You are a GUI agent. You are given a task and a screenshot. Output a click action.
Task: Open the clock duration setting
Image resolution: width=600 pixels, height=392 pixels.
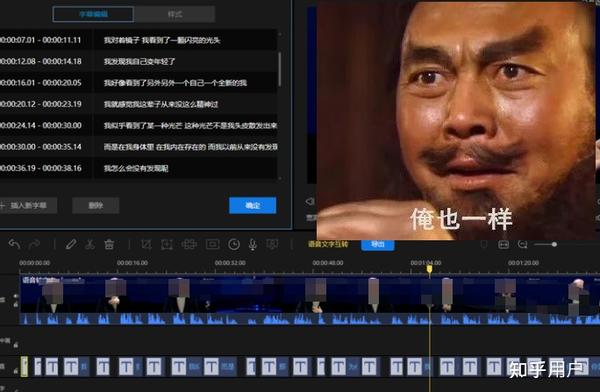coord(234,244)
